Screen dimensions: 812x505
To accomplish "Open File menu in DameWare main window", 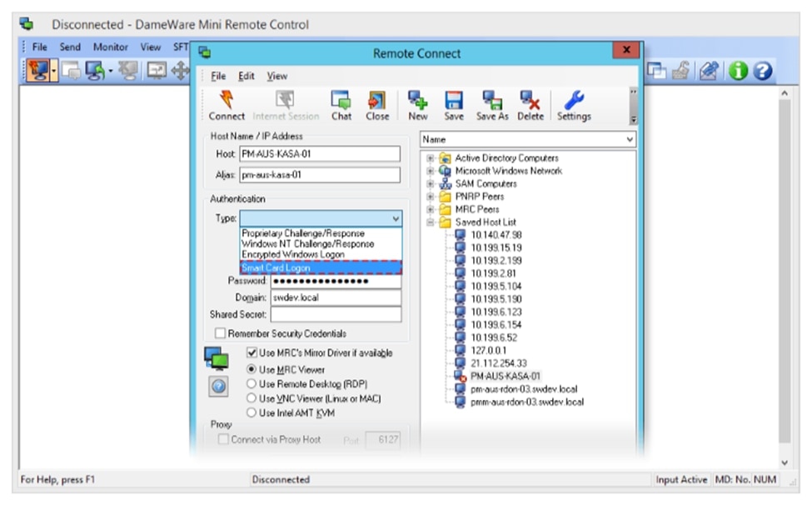I will pyautogui.click(x=39, y=47).
